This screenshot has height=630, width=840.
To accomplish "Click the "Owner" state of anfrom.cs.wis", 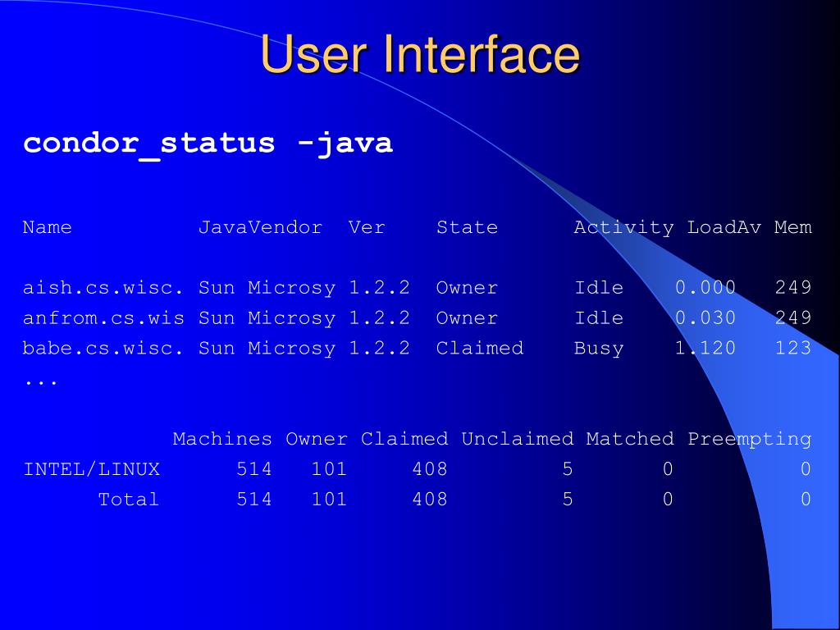I will tap(467, 317).
